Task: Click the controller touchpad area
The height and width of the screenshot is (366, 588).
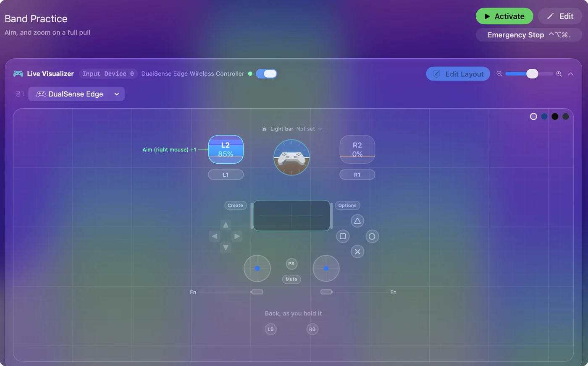Action: [x=291, y=216]
